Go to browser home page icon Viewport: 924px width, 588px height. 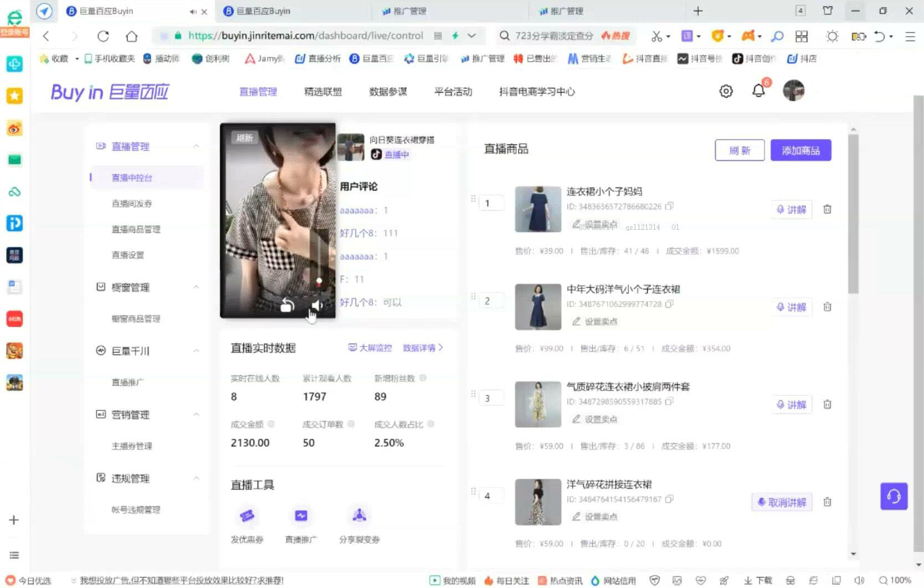pos(131,36)
